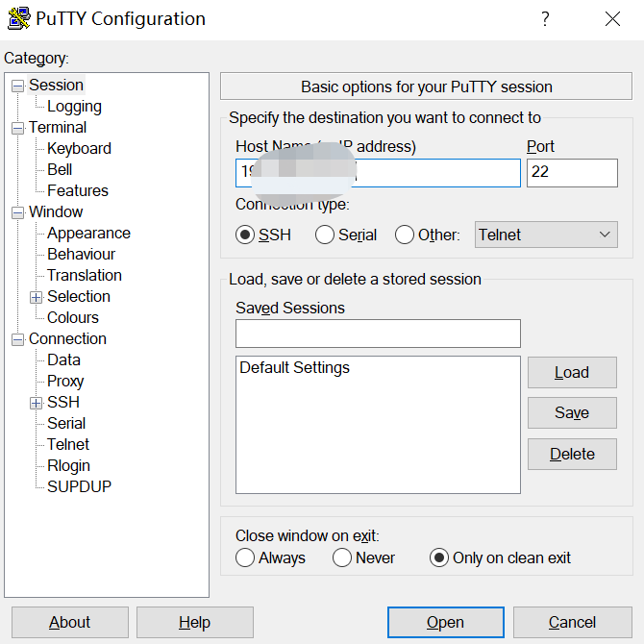Choose the Other connection type radio
The height and width of the screenshot is (644, 644).
tap(405, 235)
